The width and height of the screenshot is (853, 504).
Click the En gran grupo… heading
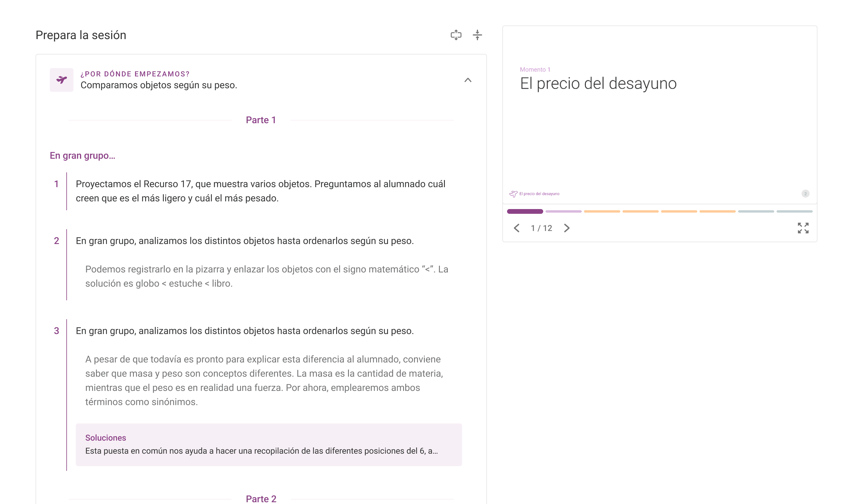(82, 155)
